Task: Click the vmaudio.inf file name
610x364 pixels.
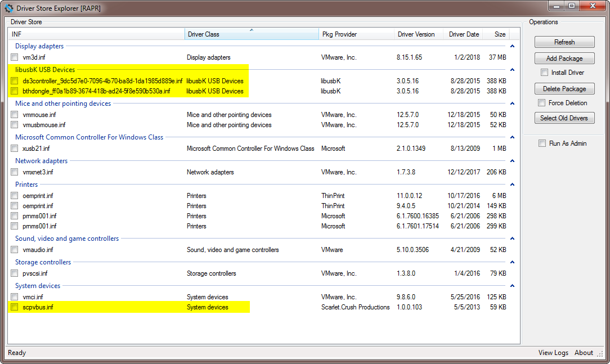Action: (x=38, y=250)
